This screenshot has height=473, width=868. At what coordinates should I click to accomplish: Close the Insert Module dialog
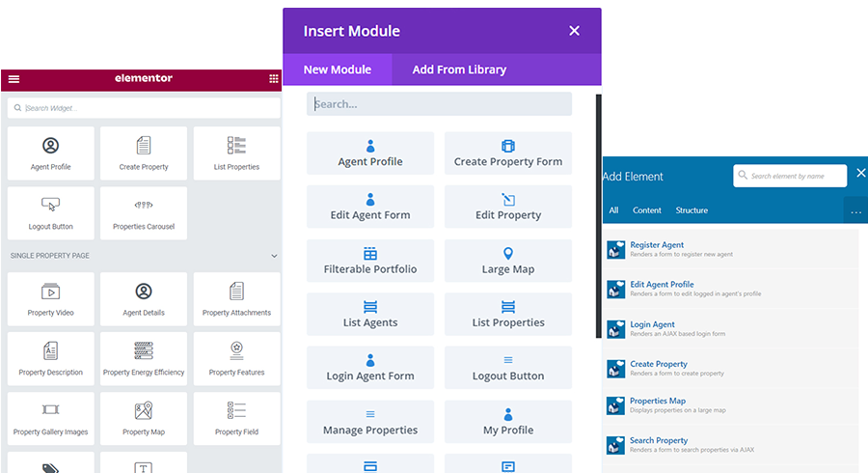click(x=574, y=31)
